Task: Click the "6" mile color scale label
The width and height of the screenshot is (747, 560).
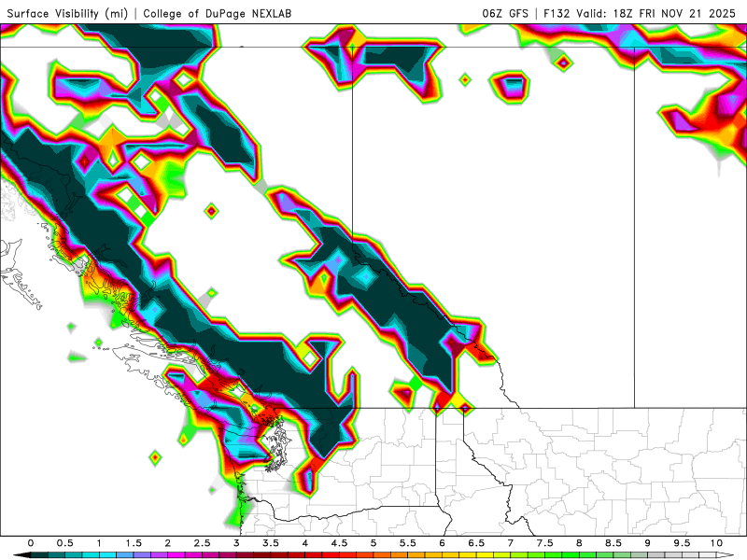Action: (442, 543)
